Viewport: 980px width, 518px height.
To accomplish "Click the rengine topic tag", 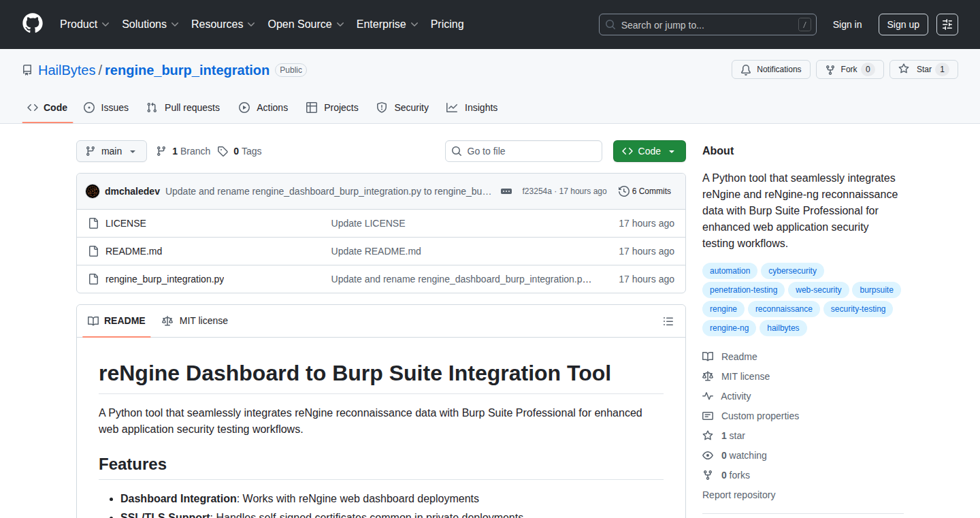I will click(723, 309).
